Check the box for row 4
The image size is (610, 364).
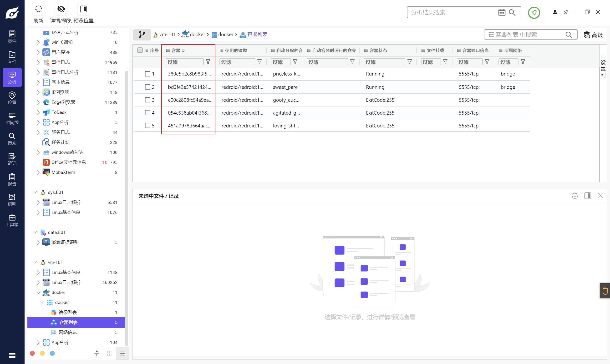[147, 113]
